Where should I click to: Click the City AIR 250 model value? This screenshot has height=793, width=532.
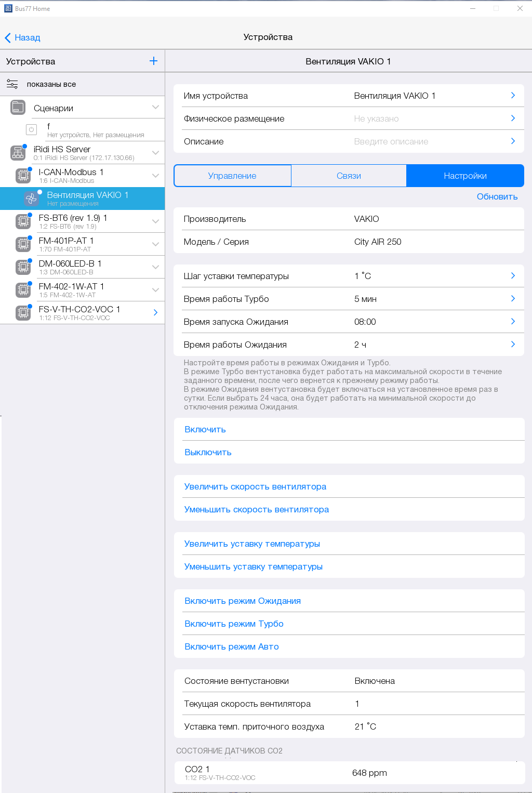click(378, 242)
